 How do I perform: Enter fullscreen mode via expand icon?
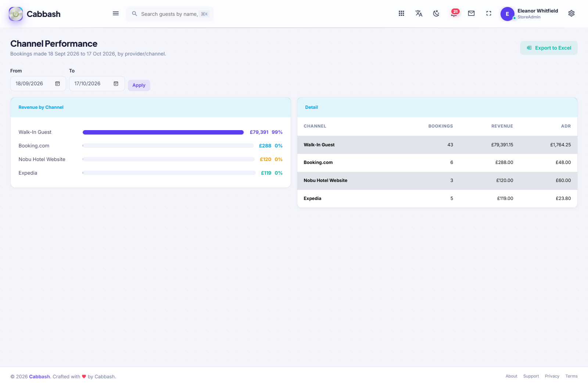pos(489,13)
